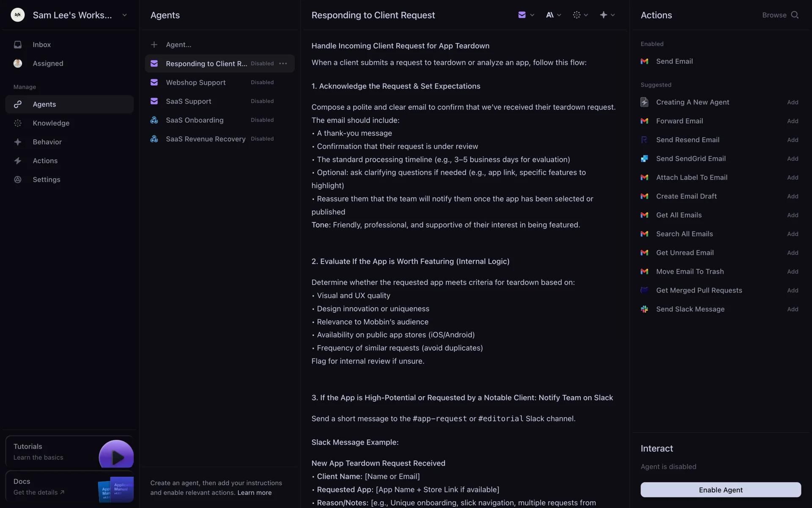Click the workspace avatar logo

pos(17,15)
